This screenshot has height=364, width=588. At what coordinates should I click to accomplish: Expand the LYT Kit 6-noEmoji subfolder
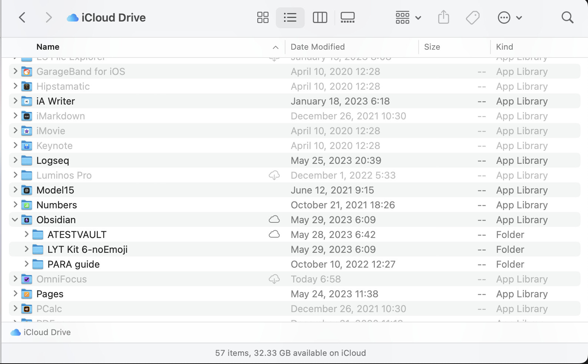pos(26,249)
